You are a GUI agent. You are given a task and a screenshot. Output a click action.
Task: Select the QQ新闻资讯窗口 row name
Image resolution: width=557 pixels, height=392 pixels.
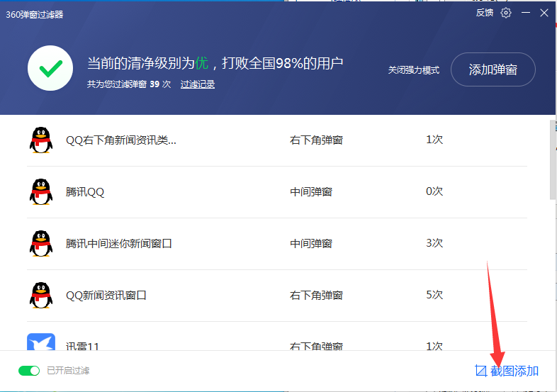pyautogui.click(x=106, y=296)
